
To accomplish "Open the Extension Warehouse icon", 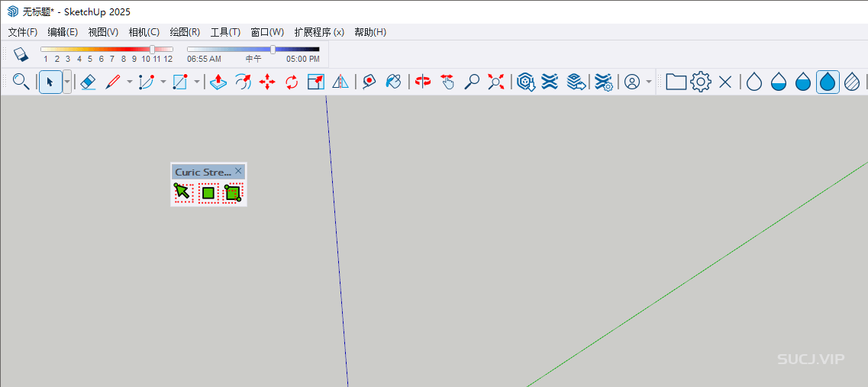I will (550, 82).
